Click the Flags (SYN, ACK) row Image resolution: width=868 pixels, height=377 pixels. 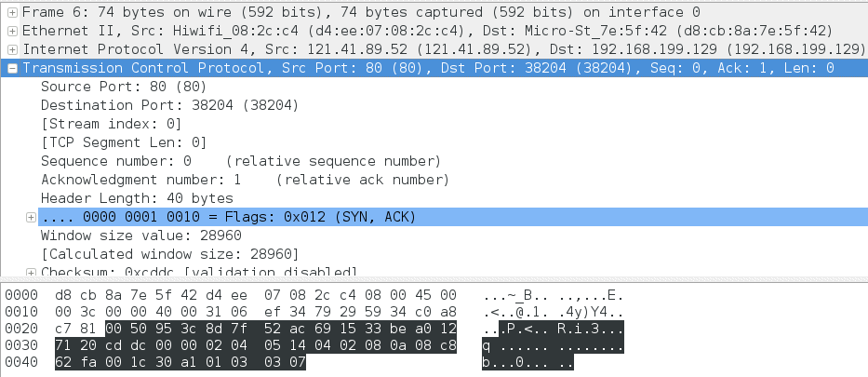click(452, 217)
